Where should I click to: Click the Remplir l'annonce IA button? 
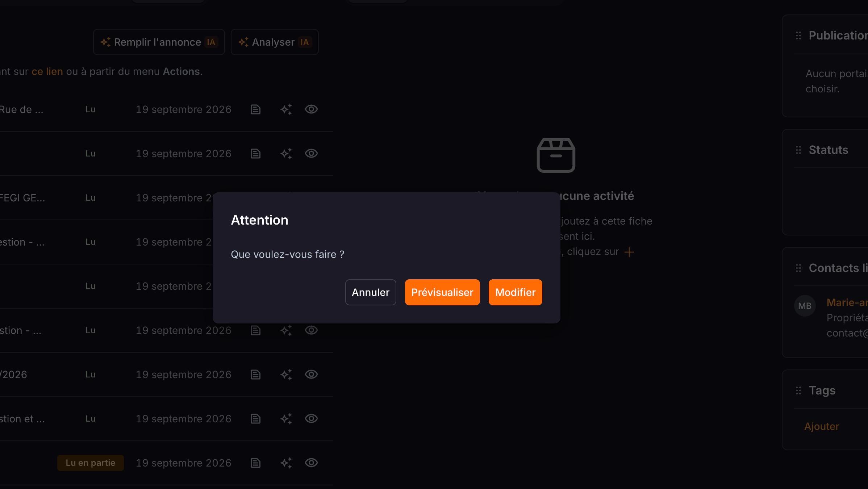point(159,42)
